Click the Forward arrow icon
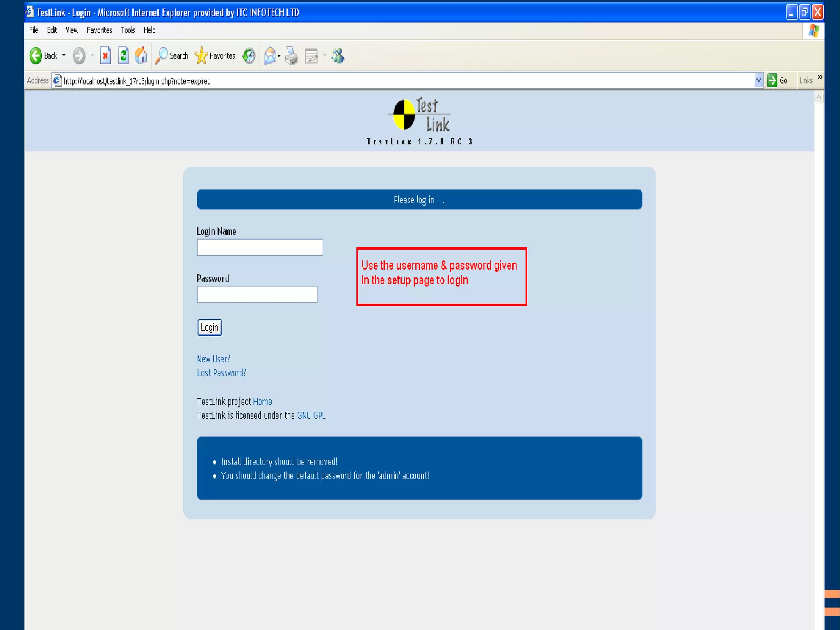Screen dimensions: 840x630 [79, 56]
